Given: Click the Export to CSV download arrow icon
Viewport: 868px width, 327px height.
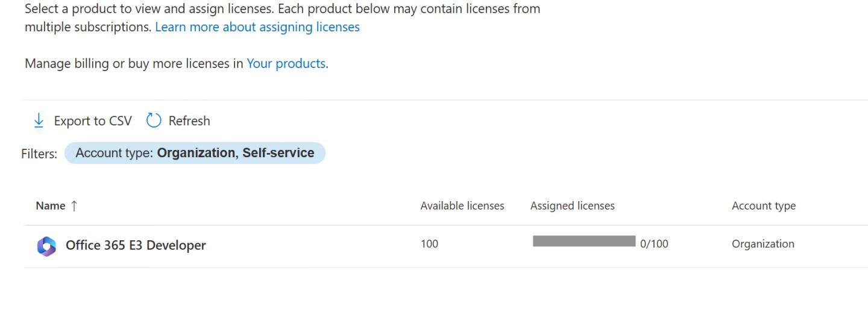Looking at the screenshot, I should [39, 120].
